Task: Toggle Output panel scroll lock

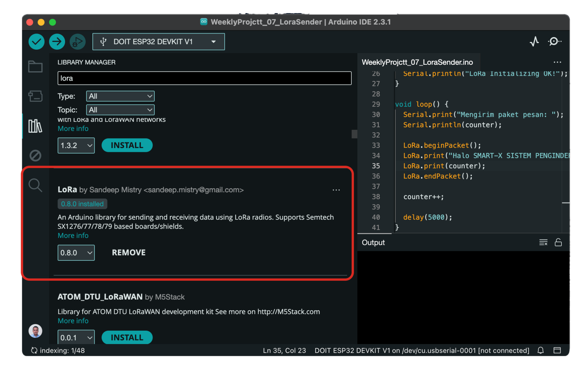Action: (558, 243)
